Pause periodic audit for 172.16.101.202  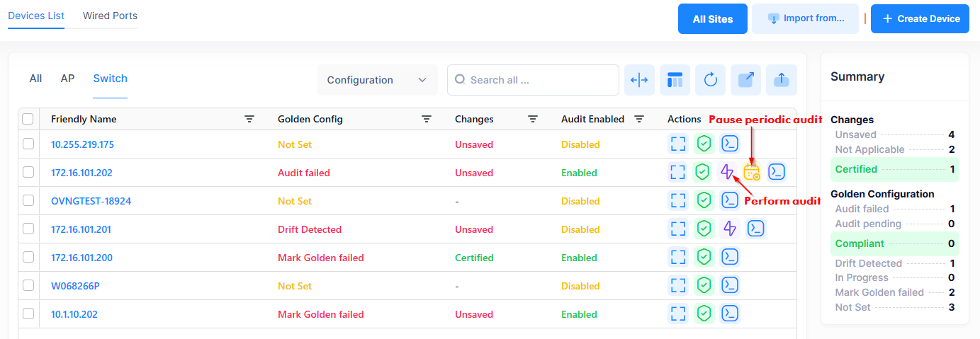pyautogui.click(x=752, y=172)
